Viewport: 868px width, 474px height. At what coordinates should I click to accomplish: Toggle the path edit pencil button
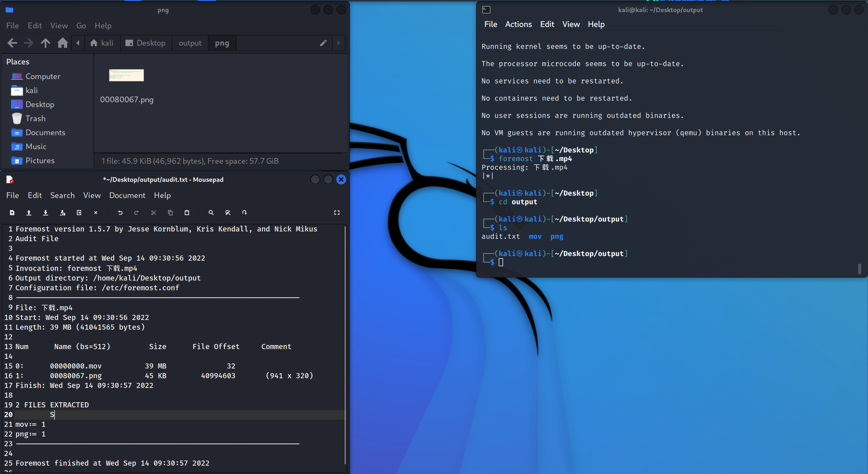(323, 43)
